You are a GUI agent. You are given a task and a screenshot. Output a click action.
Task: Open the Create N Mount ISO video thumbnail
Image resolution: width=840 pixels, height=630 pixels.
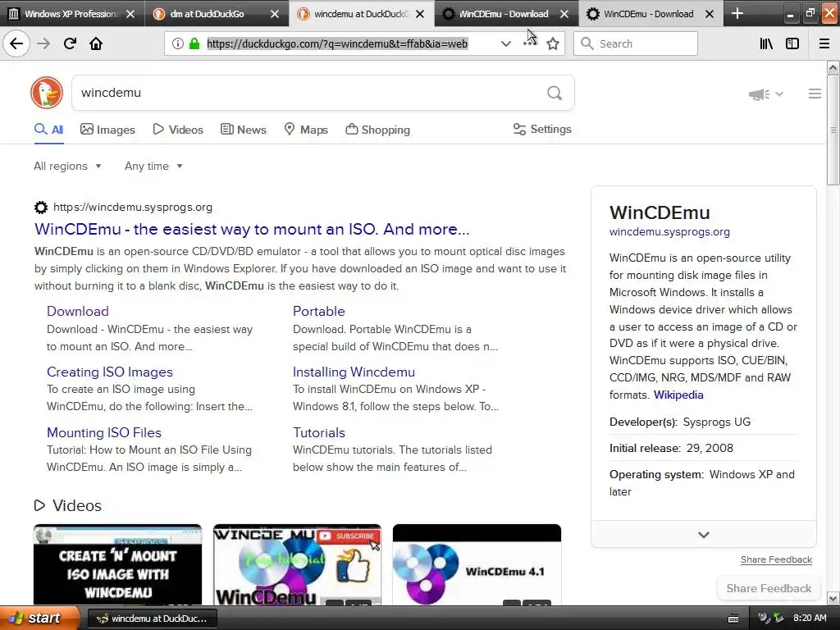tap(117, 564)
